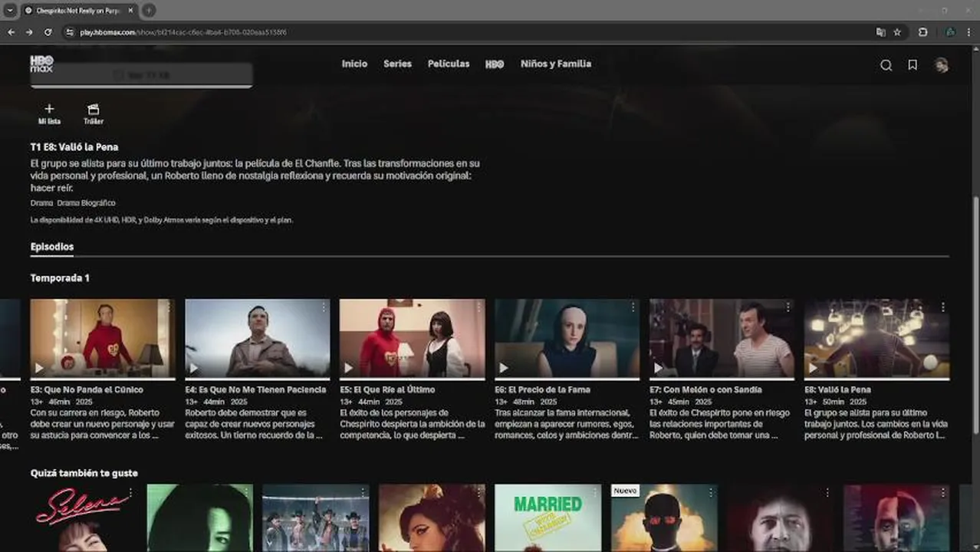
Task: Click the Quizá también te guste heading
Action: pyautogui.click(x=84, y=473)
